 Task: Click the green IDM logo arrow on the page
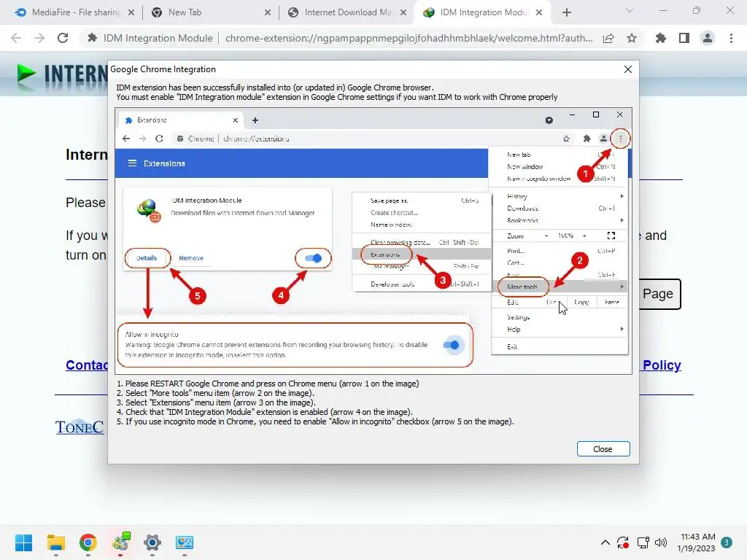(26, 75)
